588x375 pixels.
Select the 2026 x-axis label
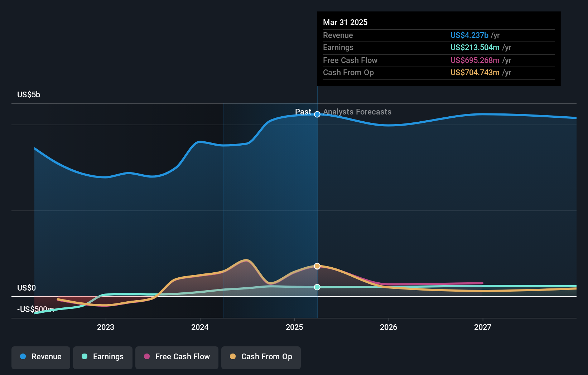click(389, 327)
